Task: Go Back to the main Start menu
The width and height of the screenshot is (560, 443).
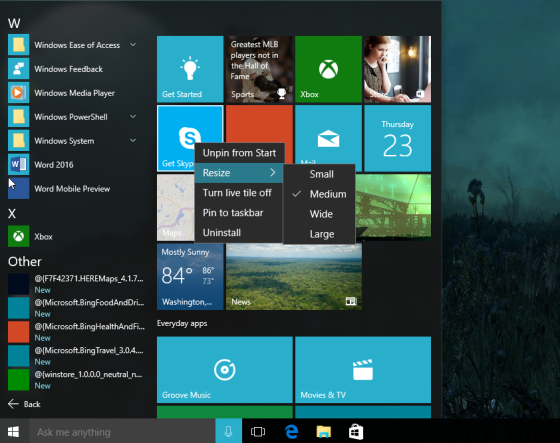Action: [24, 404]
